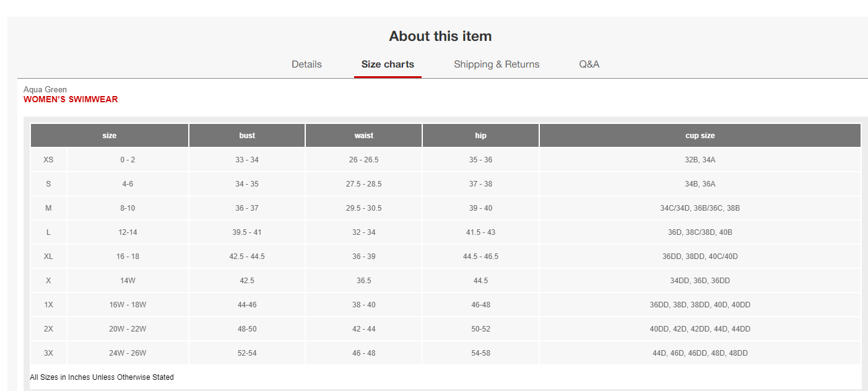Click hip value '41.5 - 43'
868x391 pixels.
click(481, 232)
